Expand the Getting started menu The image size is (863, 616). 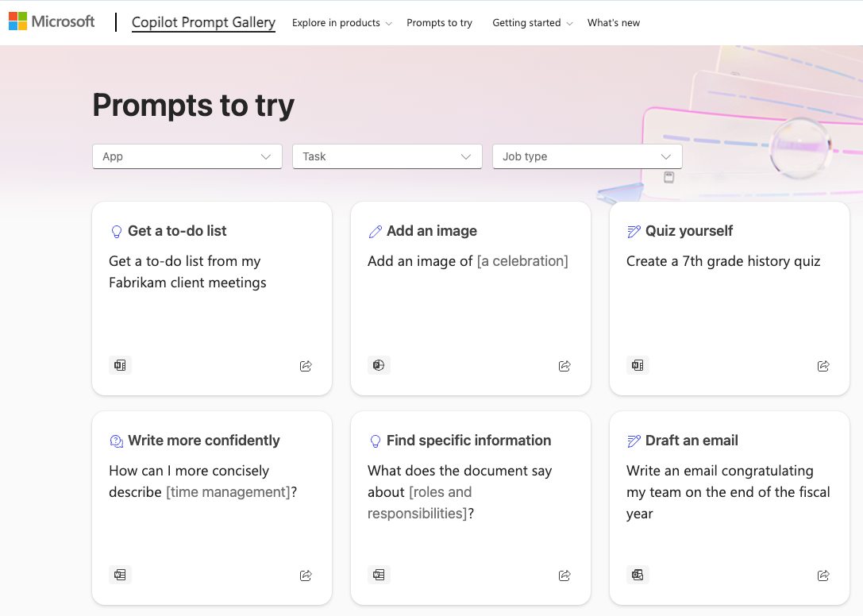(532, 22)
